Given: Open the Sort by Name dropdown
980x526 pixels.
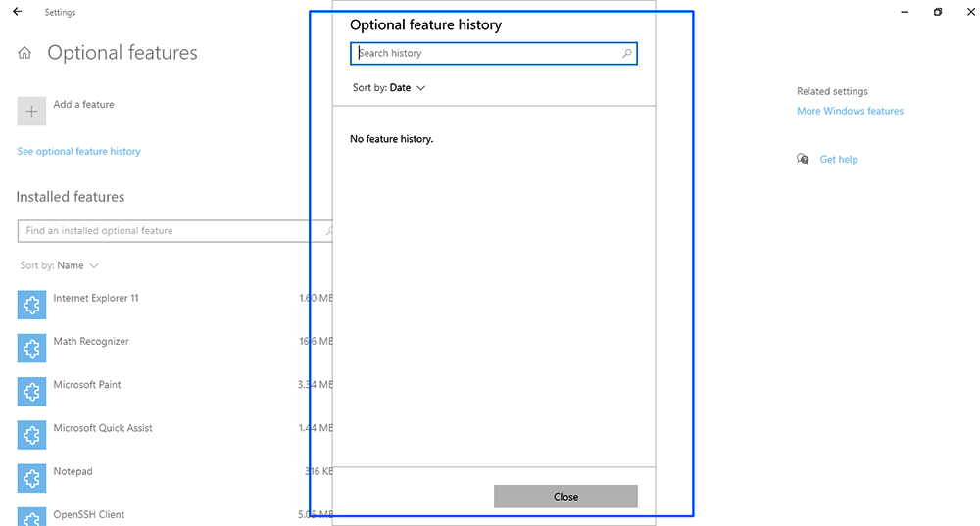Looking at the screenshot, I should coord(60,265).
